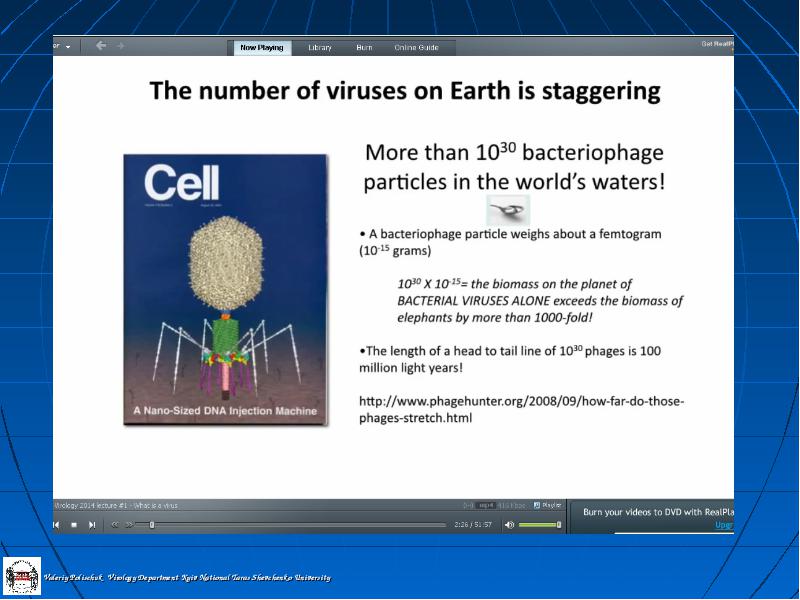This screenshot has width=800, height=600.
Task: Open the Online Guide tab
Action: [x=416, y=47]
